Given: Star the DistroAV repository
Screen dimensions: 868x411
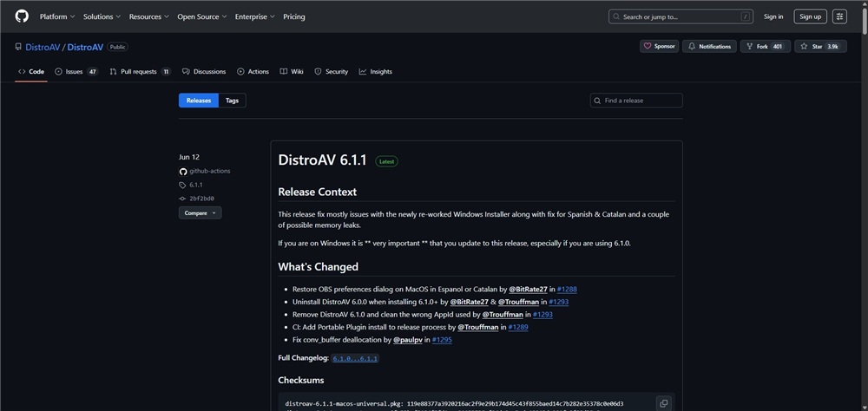Looking at the screenshot, I should tap(820, 47).
